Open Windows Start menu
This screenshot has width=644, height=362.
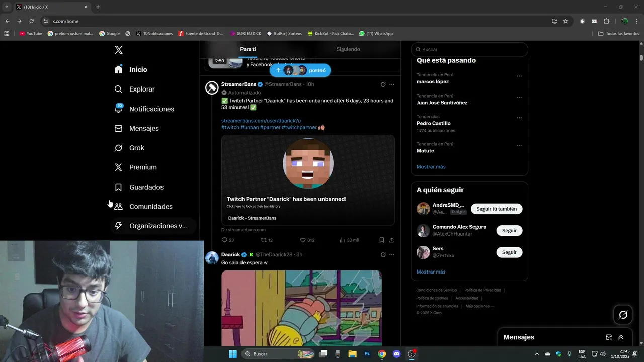tap(233, 354)
